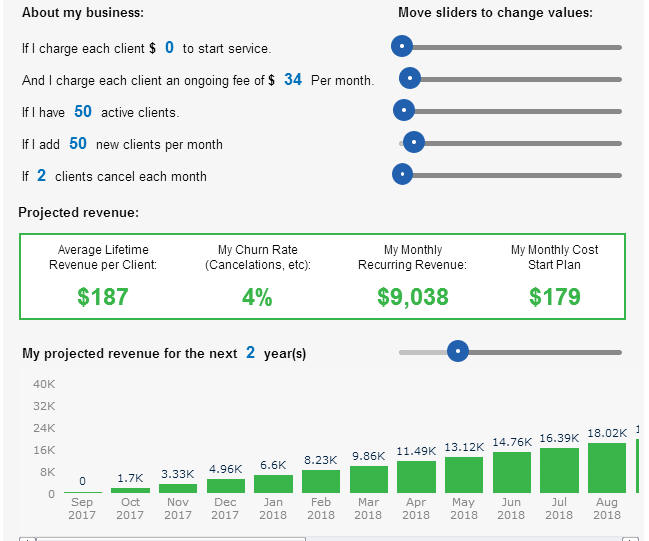Click the projected years slider handle
The width and height of the screenshot is (649, 541).
458,352
